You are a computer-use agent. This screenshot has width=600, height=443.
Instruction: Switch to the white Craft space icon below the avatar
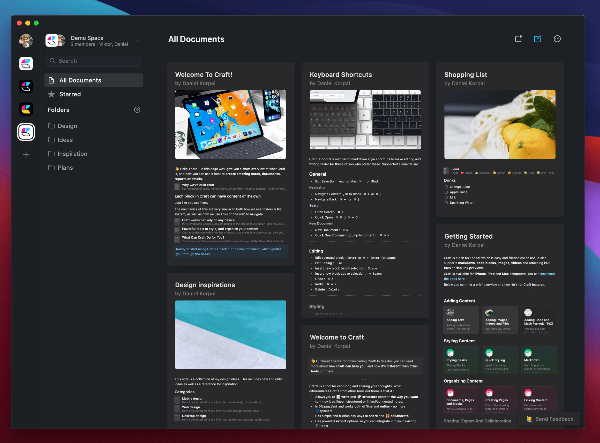(x=26, y=64)
